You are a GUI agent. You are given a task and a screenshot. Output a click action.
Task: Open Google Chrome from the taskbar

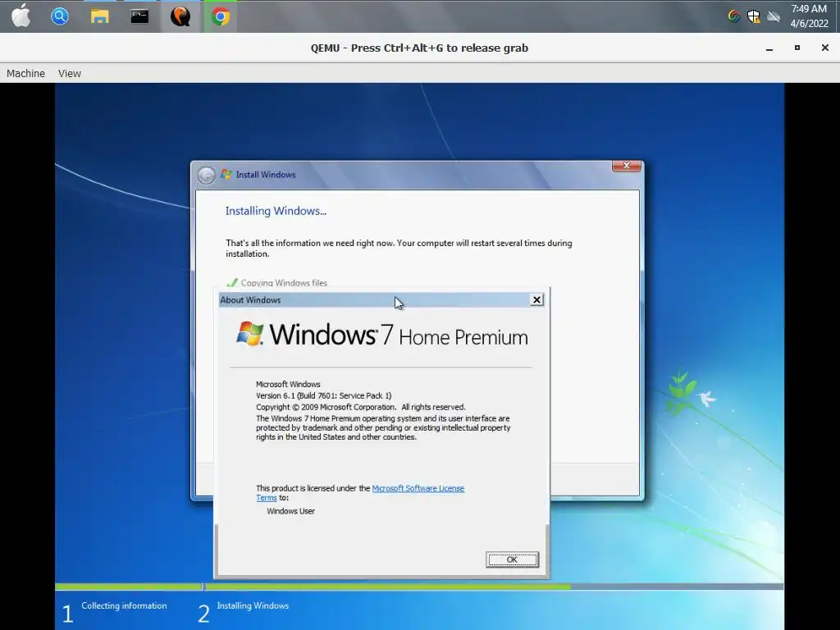coord(220,16)
